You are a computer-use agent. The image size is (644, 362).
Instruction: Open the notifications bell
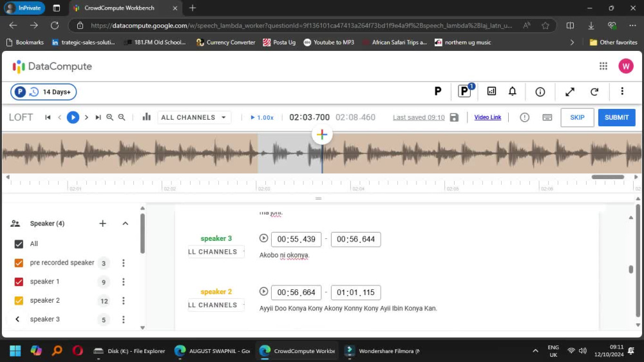(512, 91)
